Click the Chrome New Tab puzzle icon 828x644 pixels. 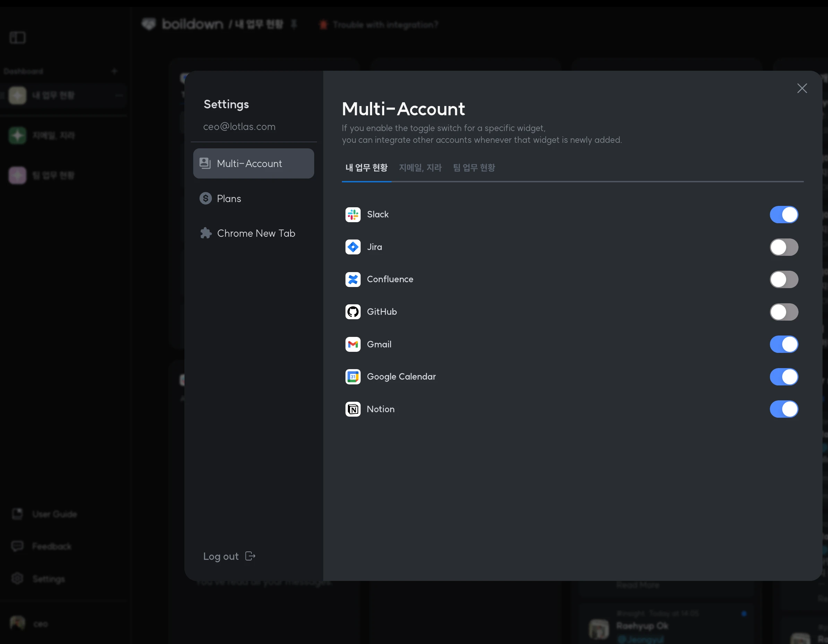click(206, 233)
